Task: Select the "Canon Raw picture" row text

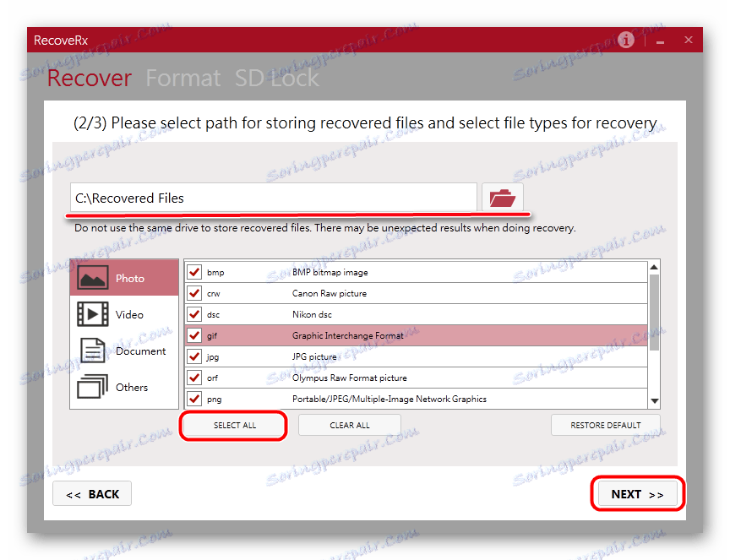Action: (330, 293)
